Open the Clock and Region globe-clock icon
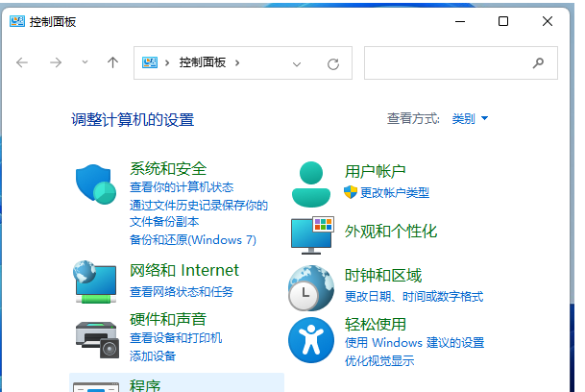This screenshot has width=585, height=392. click(x=311, y=288)
